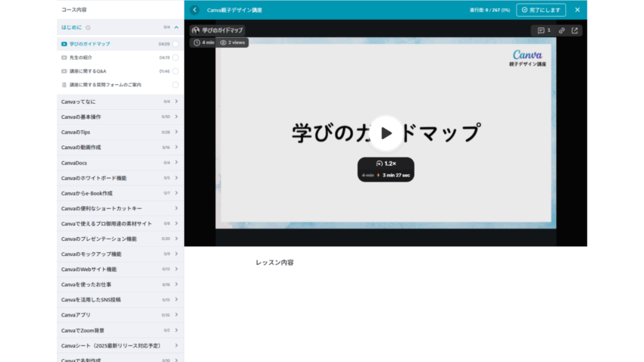Click the 進行度: 0 / 267 progress text
The width and height of the screenshot is (644, 362).
pos(489,10)
